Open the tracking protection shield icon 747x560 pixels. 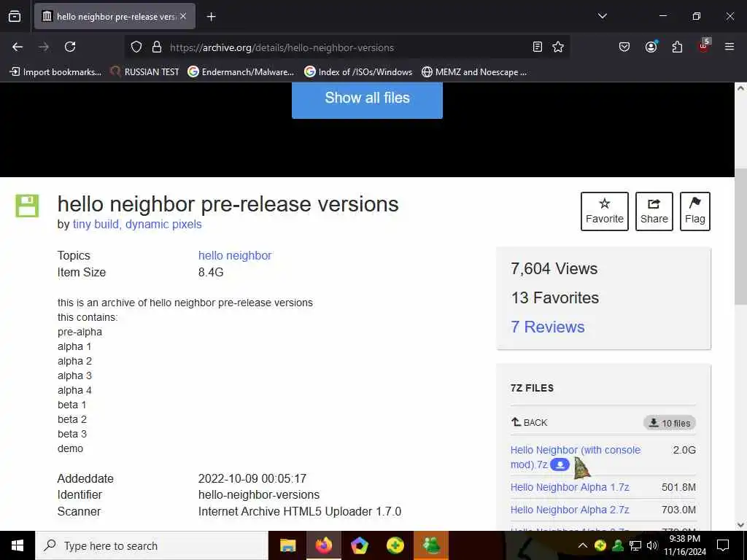pyautogui.click(x=136, y=47)
